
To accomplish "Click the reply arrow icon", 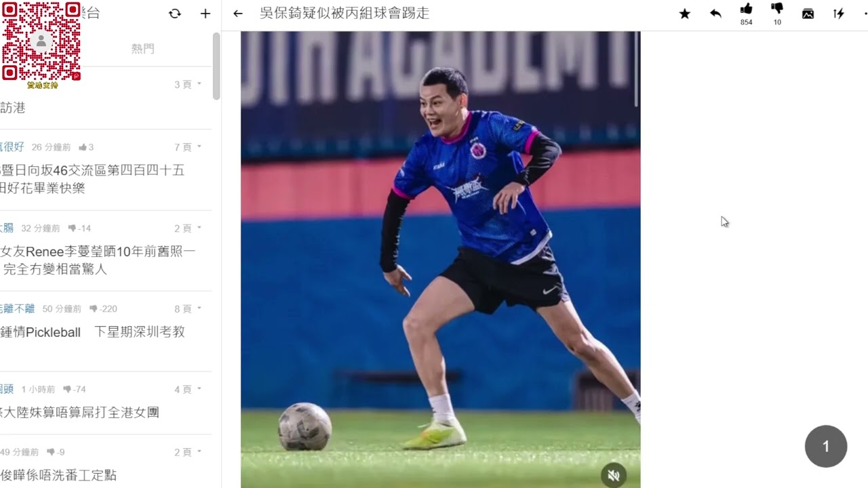I will coord(715,14).
